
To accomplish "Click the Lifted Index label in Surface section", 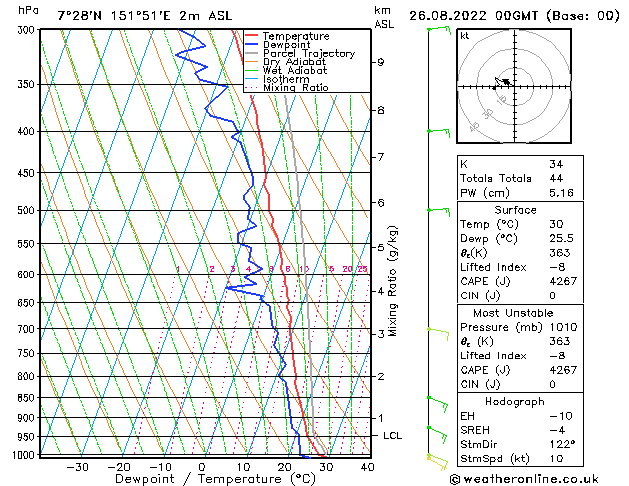I will [x=493, y=267].
